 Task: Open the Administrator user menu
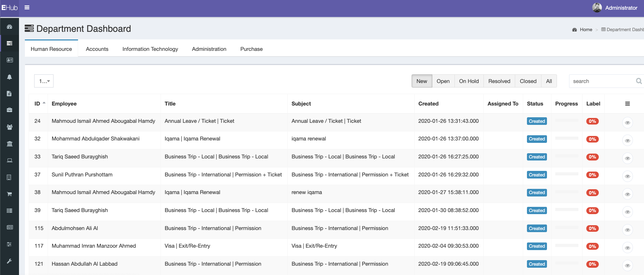(615, 8)
